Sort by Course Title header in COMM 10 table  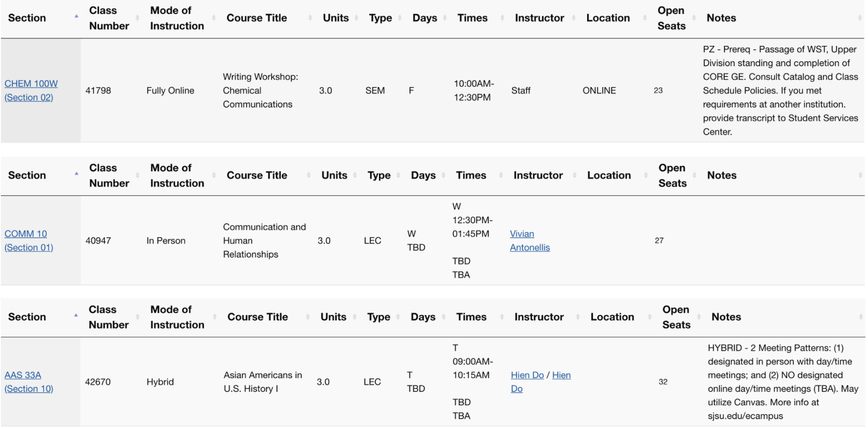257,176
